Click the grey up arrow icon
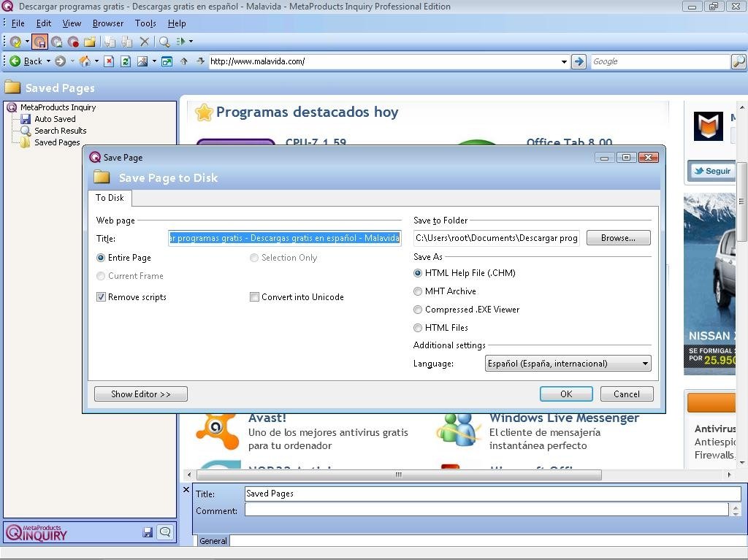This screenshot has height=560, width=748. 184,61
